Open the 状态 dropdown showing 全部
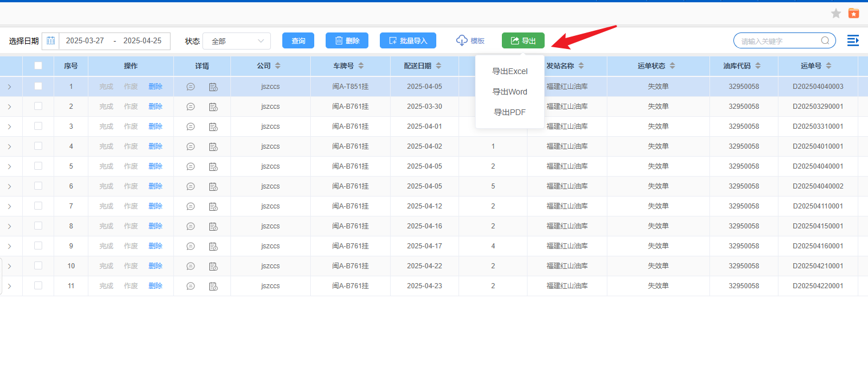Viewport: 868px width, 368px height. [x=237, y=41]
